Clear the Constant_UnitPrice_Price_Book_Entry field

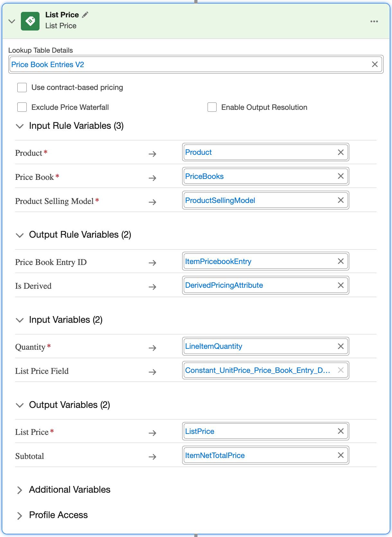tap(341, 370)
